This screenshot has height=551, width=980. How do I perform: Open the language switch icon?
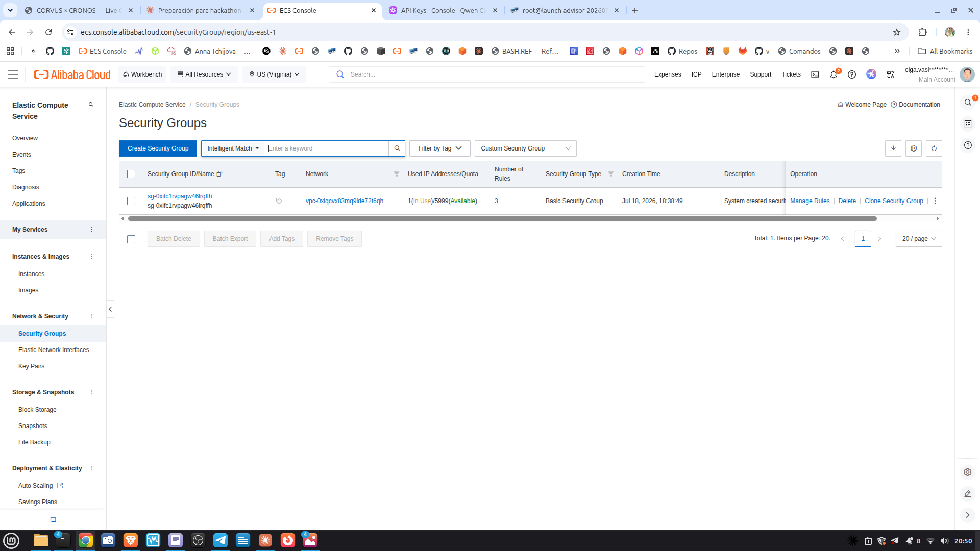pyautogui.click(x=891, y=74)
